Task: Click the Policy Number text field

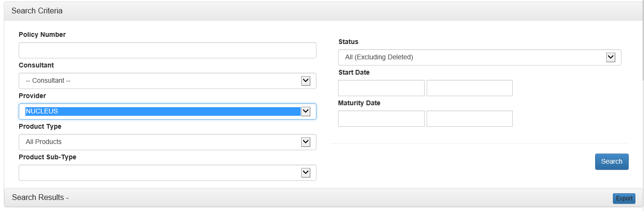Action: 167,50
